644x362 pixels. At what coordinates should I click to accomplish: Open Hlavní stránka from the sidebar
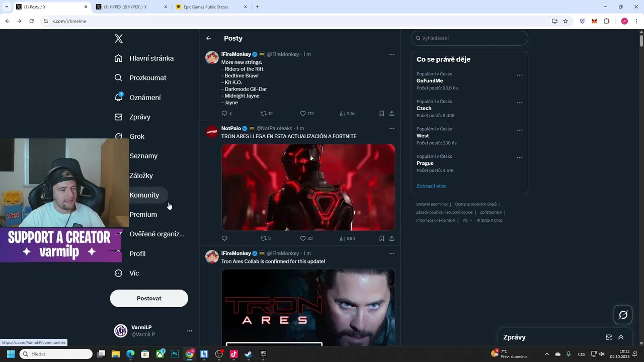(x=144, y=58)
